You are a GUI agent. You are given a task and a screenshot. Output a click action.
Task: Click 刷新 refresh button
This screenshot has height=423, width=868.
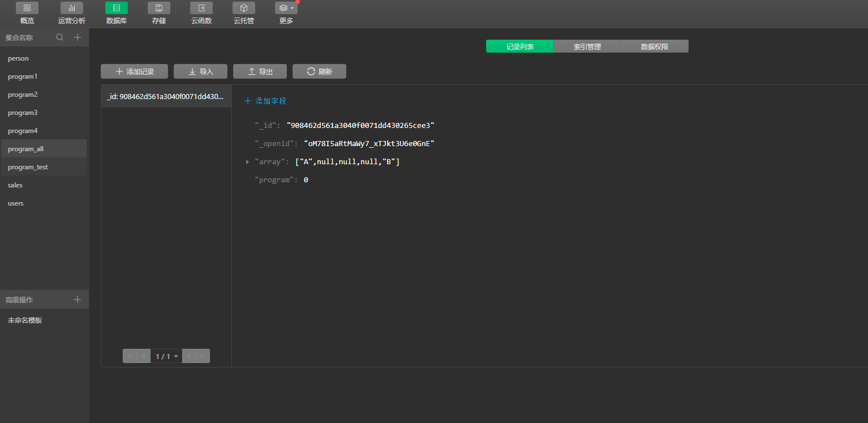pos(319,71)
